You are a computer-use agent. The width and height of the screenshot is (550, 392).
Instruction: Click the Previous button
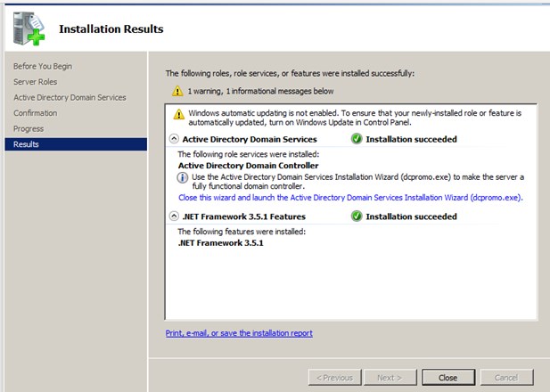pyautogui.click(x=335, y=378)
